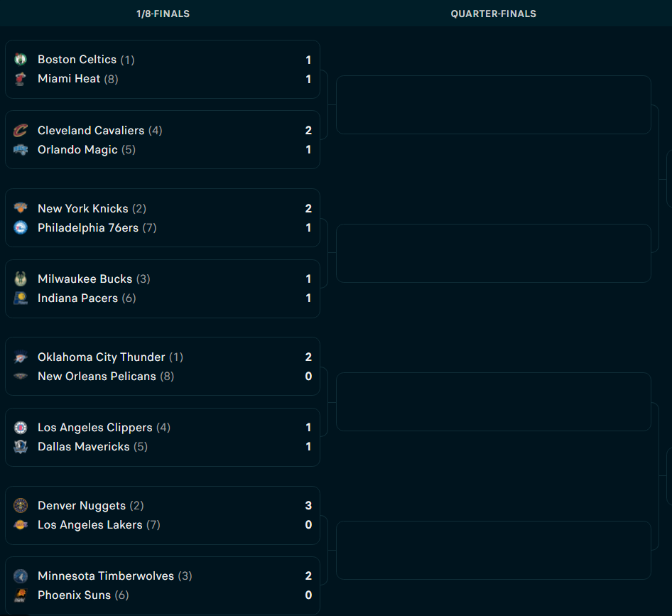
Task: Click Orlando Magic series score 1
Action: click(x=308, y=150)
